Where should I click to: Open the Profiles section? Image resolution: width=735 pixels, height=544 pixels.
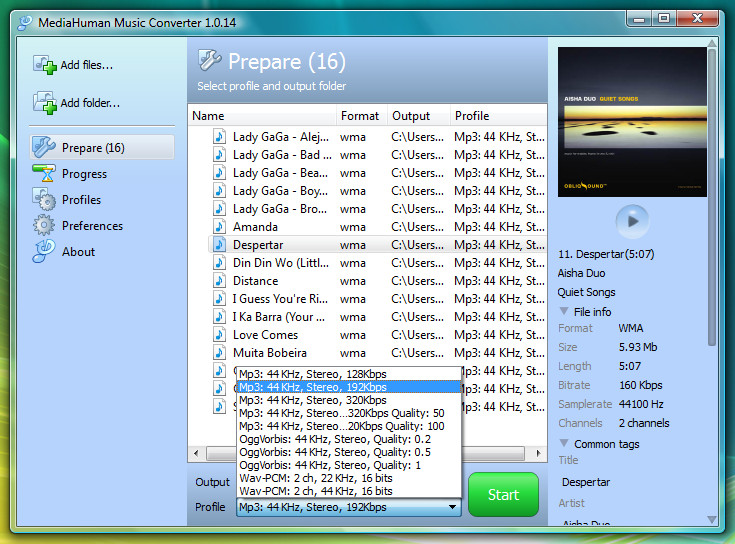[81, 200]
